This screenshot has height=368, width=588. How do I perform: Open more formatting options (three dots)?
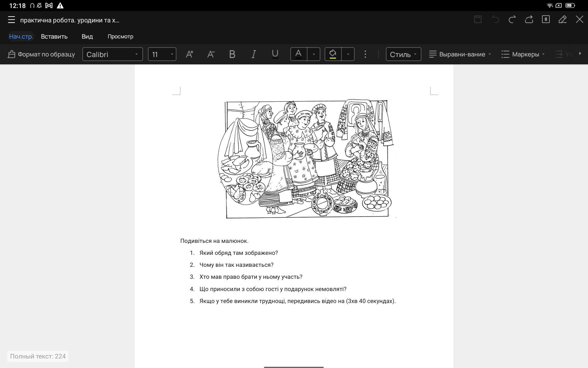point(365,54)
